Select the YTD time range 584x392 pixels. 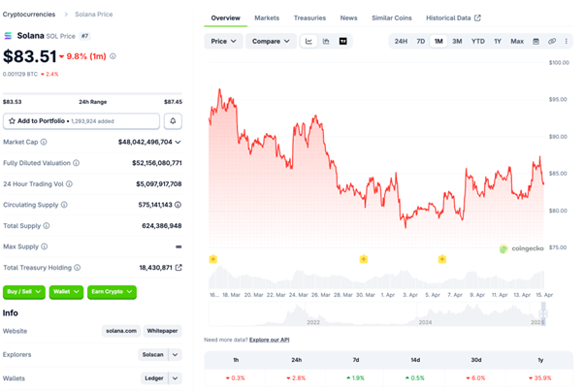478,42
